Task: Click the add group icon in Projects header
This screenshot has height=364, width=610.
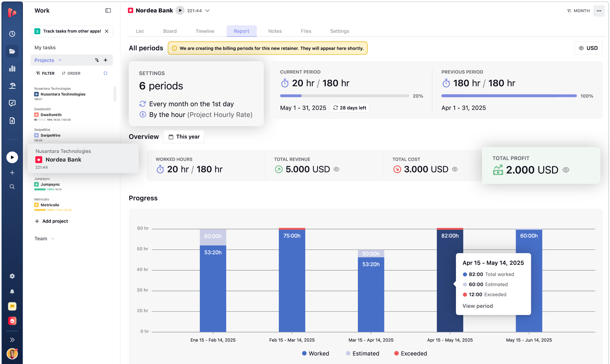Action: (97, 60)
